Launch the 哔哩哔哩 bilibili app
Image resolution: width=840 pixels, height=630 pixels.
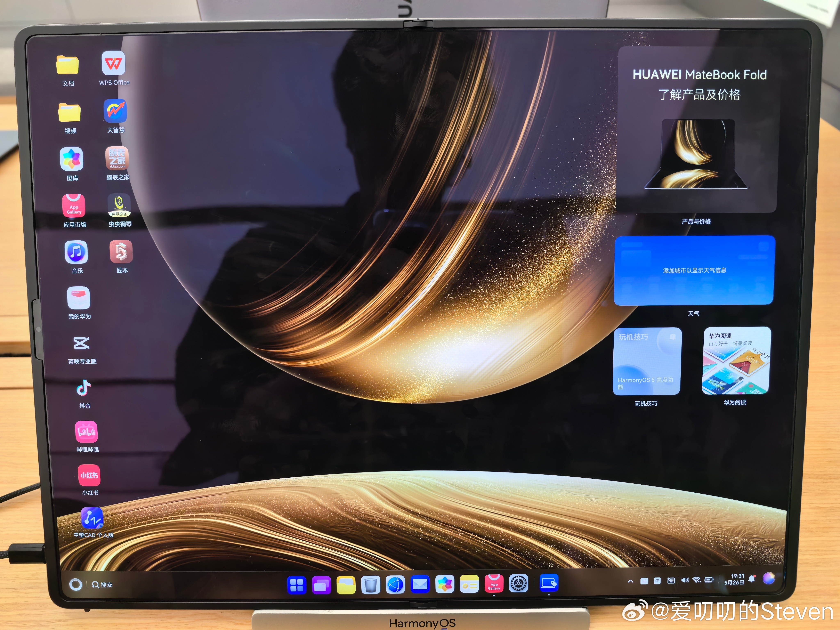(x=86, y=432)
